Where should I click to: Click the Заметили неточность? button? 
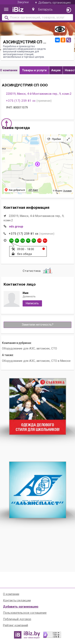(37, 325)
